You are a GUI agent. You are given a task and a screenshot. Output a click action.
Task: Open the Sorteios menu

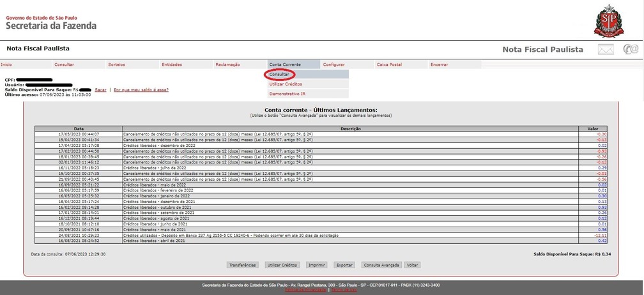click(x=116, y=64)
